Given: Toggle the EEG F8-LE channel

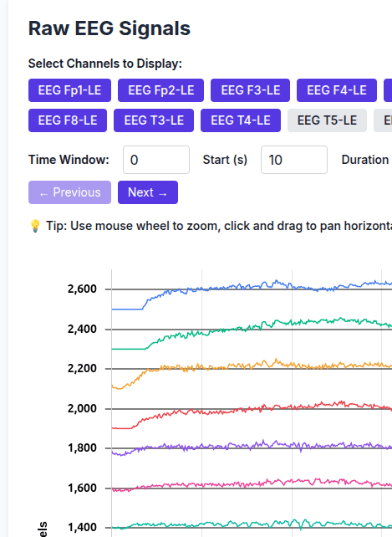Looking at the screenshot, I should click(x=68, y=120).
